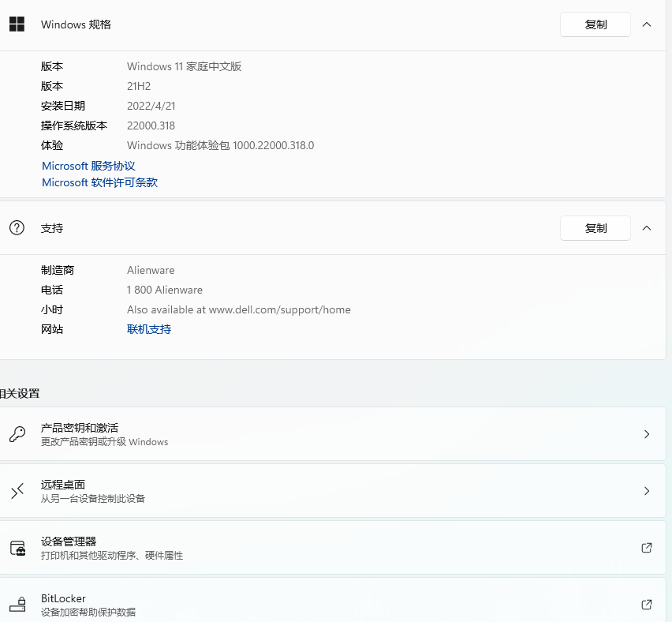Click the Windows 功能体验包 value text
Viewport: 672px width, 622px height.
pos(221,145)
